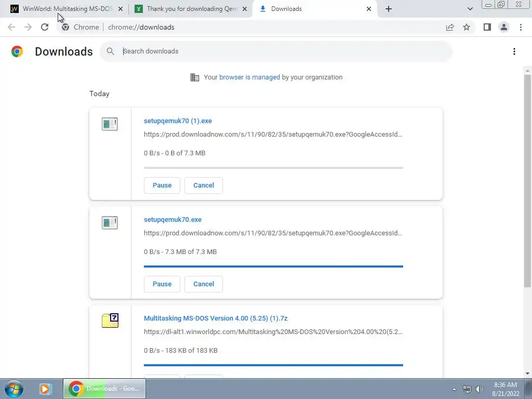Click source URL of setupqemuk70.exe
Image resolution: width=532 pixels, height=399 pixels.
(273, 233)
